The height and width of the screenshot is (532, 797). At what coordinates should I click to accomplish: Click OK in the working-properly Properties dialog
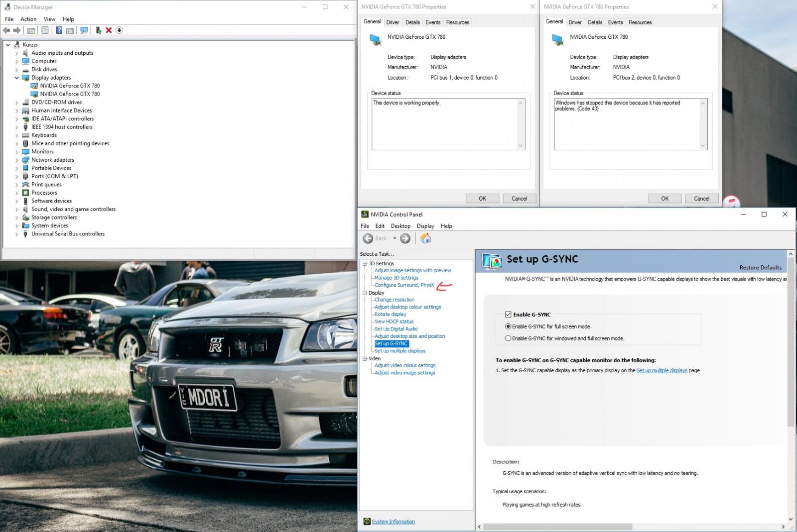[x=482, y=199]
